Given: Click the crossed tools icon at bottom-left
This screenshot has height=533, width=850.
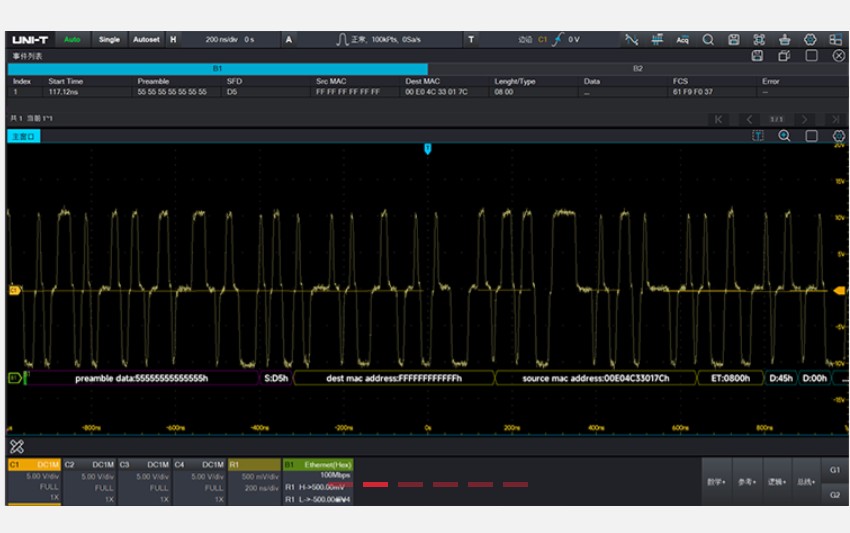Looking at the screenshot, I should coord(17,446).
